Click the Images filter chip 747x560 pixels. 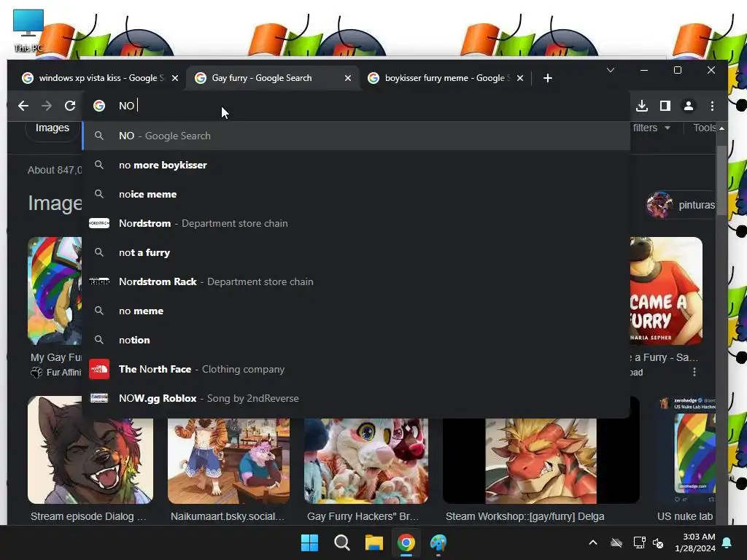(x=53, y=128)
